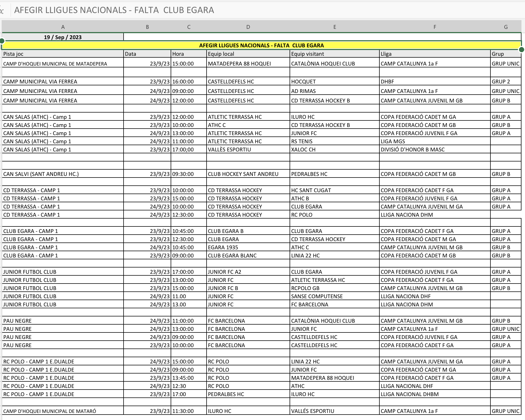Select cell CAN SALVI (SANT ANDREU HC.)
The image size is (525, 420).
point(63,174)
